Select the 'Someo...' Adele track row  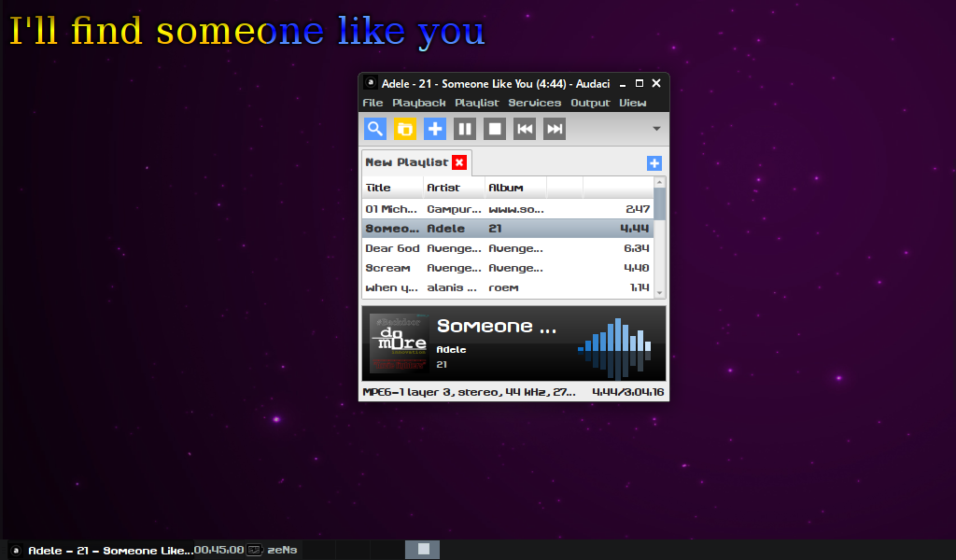tap(507, 229)
